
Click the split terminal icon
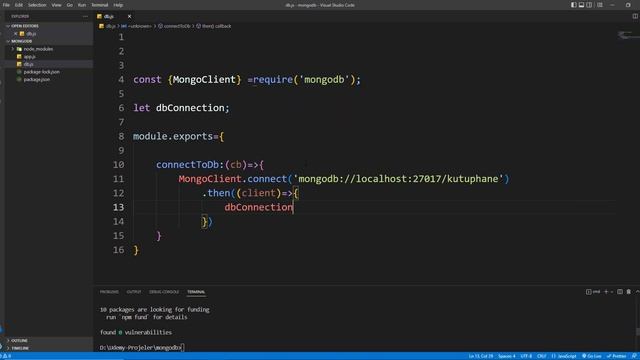620,292
